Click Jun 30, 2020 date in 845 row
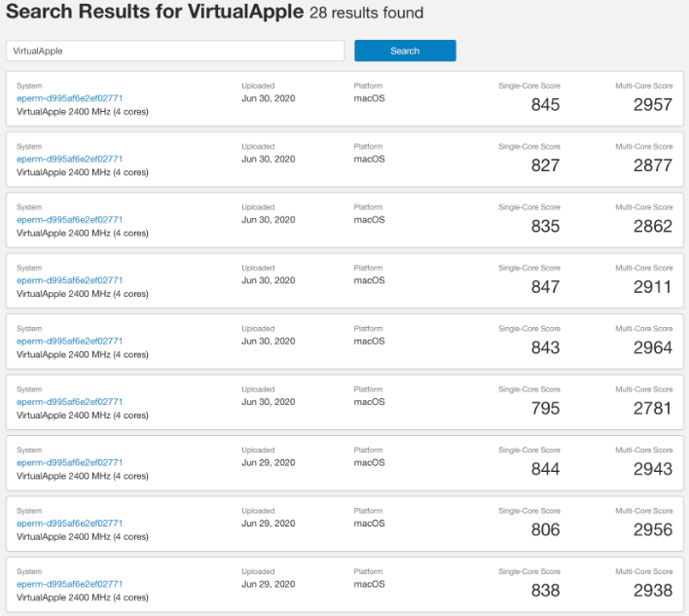This screenshot has height=616, width=689. point(268,98)
